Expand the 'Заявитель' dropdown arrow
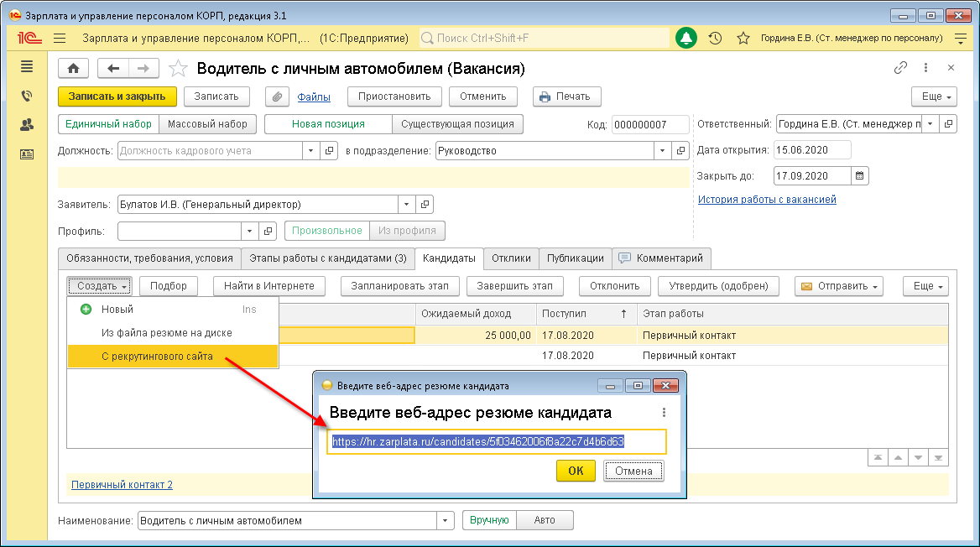Viewport: 980px width, 547px height. tap(406, 205)
